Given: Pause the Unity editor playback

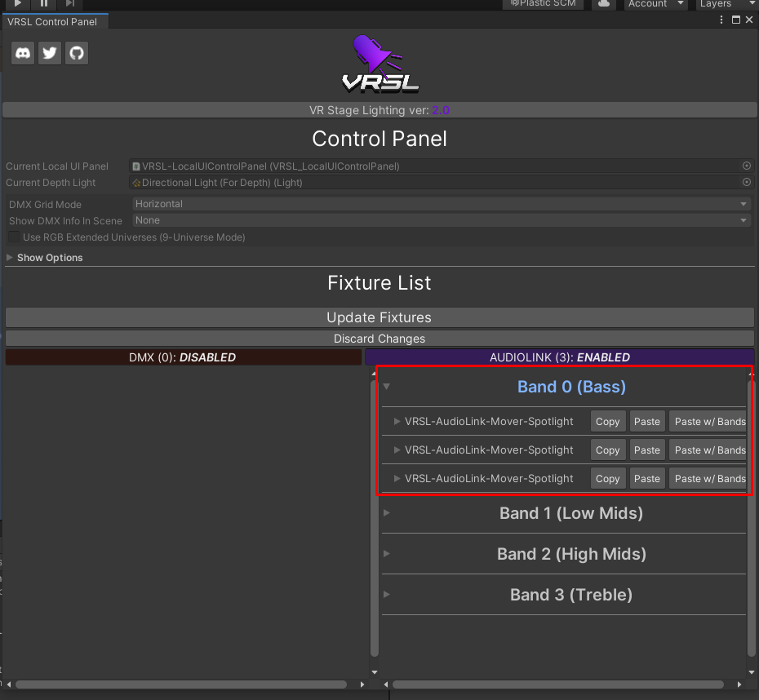Looking at the screenshot, I should click(44, 3).
